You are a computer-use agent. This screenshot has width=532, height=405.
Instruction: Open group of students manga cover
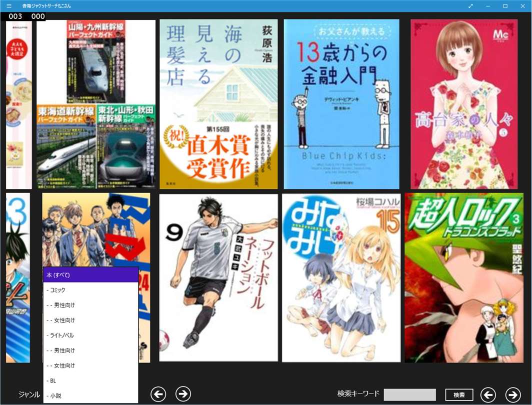coord(96,230)
